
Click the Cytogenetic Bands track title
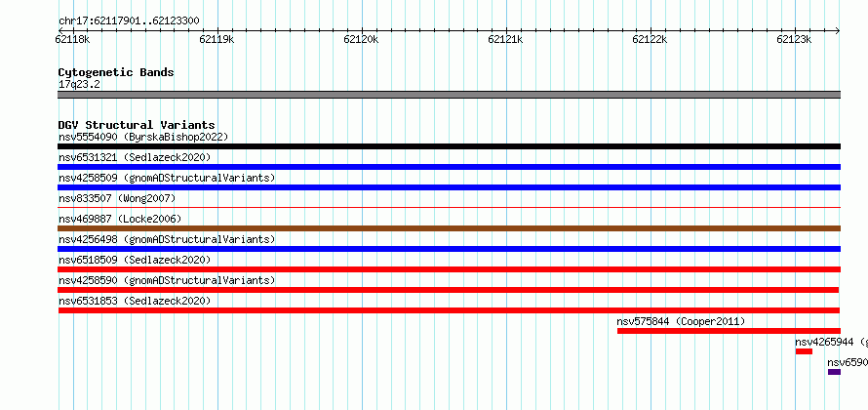[x=116, y=72]
